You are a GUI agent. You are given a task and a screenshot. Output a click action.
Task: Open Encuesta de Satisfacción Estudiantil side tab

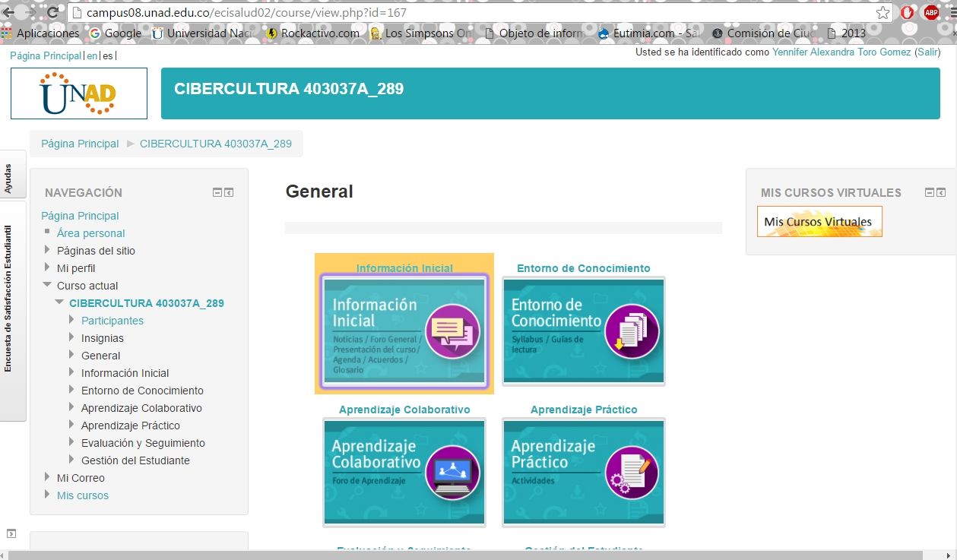pos(9,310)
